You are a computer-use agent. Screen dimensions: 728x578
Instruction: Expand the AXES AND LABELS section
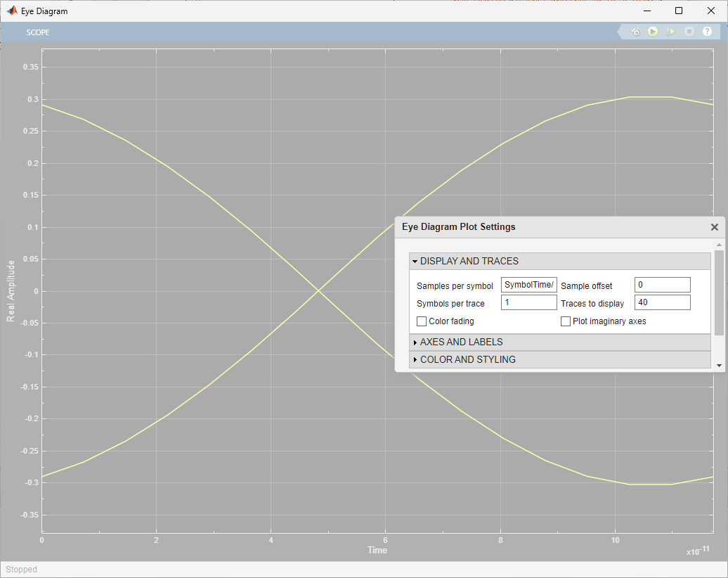[560, 342]
